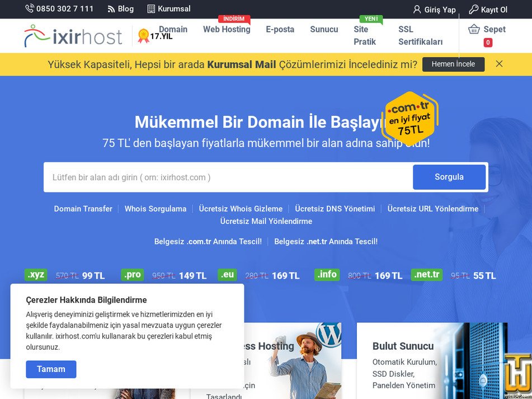Image resolution: width=532 pixels, height=399 pixels.
Task: Click the Hemen İncele button
Action: (453, 64)
